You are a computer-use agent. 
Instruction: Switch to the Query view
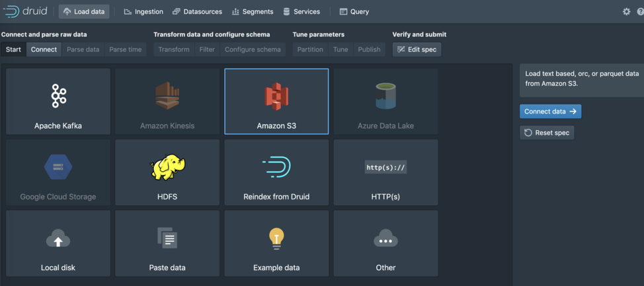354,11
